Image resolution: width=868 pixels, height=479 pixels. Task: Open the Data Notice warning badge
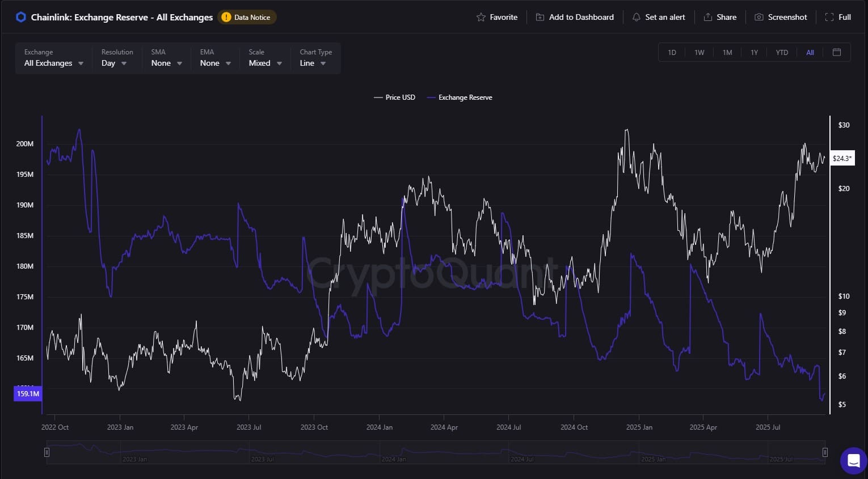[x=247, y=17]
